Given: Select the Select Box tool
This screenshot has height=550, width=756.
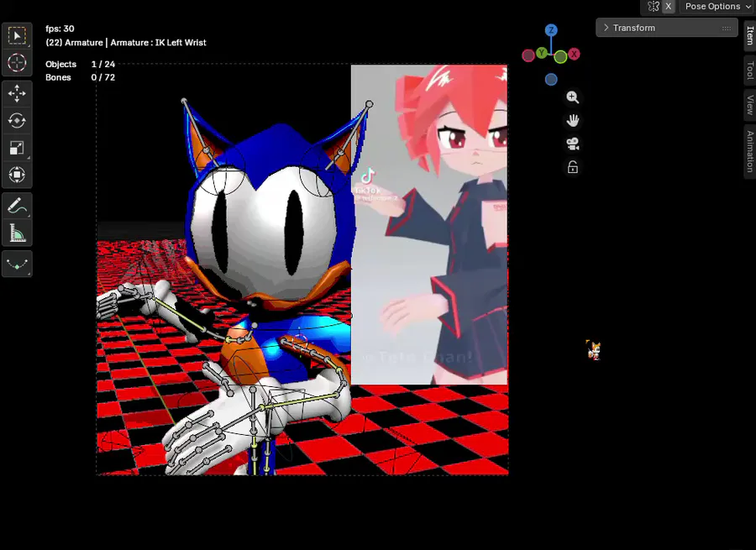Looking at the screenshot, I should coord(17,35).
